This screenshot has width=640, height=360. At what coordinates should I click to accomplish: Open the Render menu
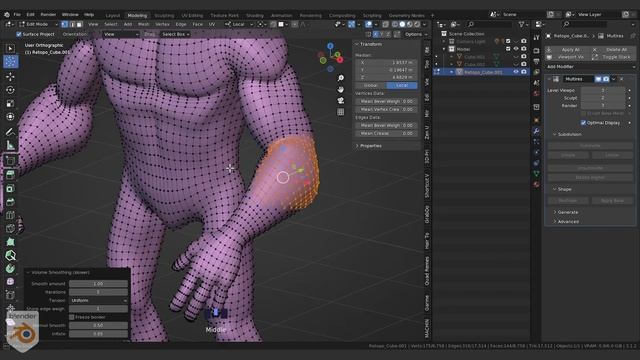(48, 15)
